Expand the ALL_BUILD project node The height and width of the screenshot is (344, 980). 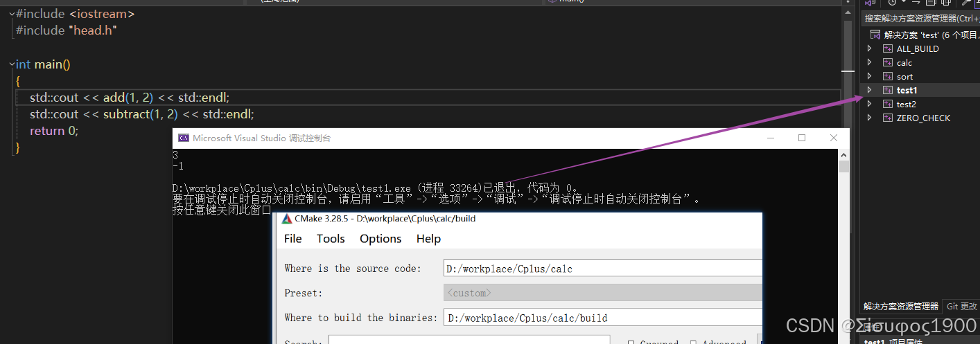[x=869, y=48]
